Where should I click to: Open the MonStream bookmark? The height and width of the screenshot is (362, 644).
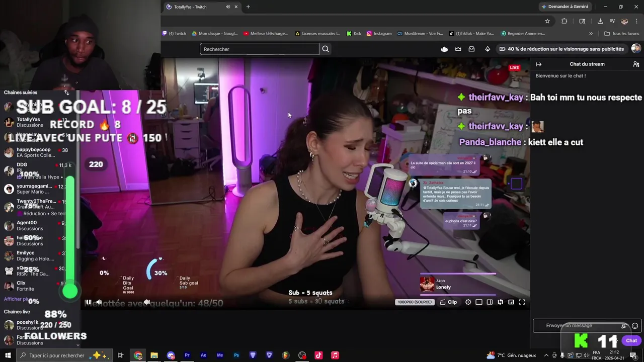420,34
